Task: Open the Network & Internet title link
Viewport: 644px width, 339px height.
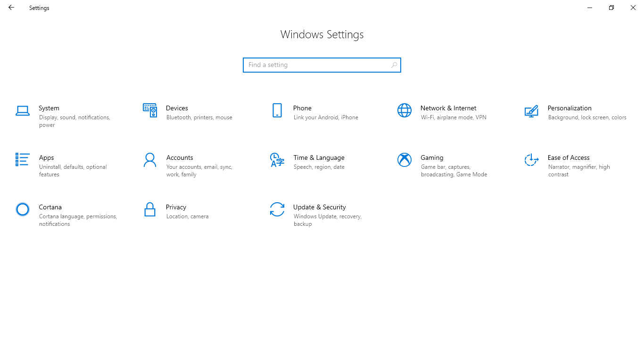Action: (448, 108)
